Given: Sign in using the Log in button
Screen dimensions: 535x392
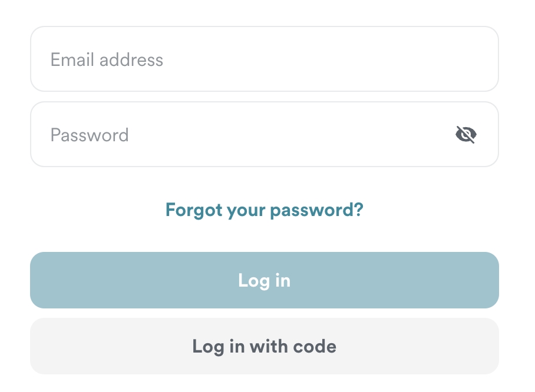Looking at the screenshot, I should 264,280.
